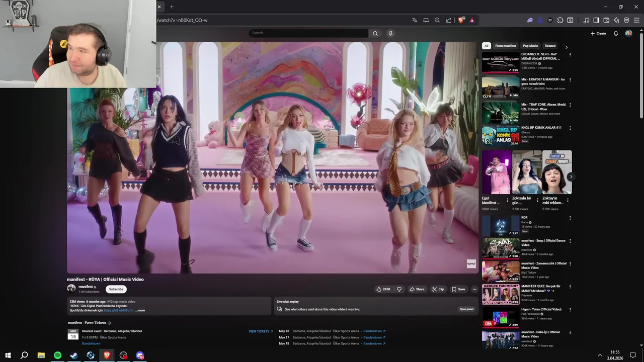Open the Zoktayla bir gün Short
Viewport: 644px width, 362px height.
(527, 172)
